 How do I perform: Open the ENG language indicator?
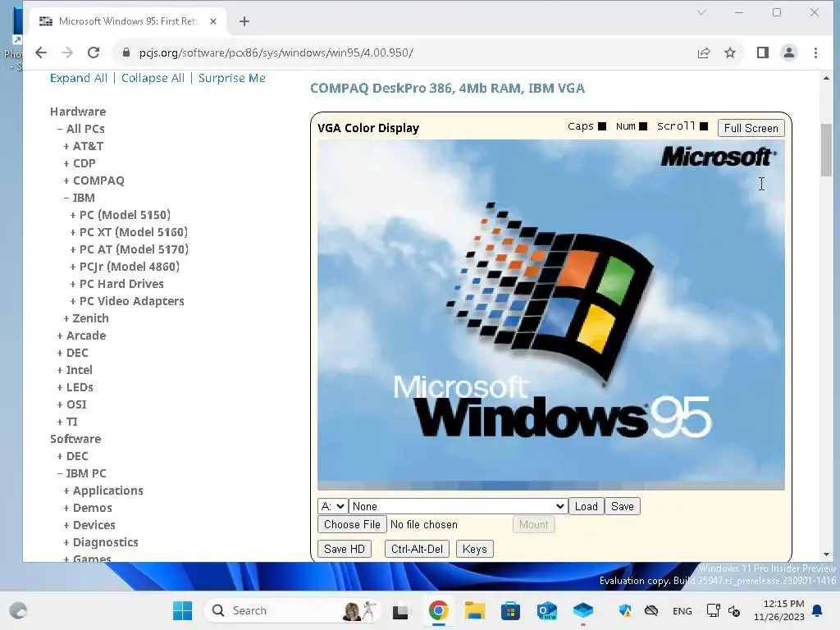click(x=682, y=610)
